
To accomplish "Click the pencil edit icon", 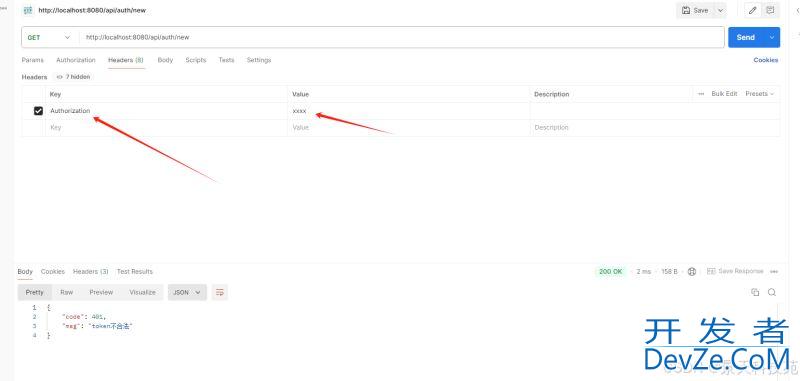I will point(753,10).
